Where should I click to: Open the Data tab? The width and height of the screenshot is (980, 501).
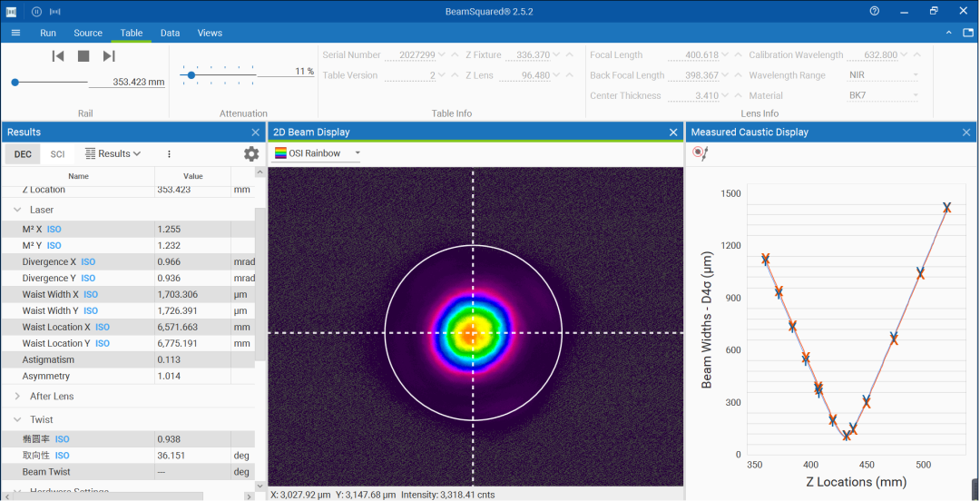click(170, 34)
